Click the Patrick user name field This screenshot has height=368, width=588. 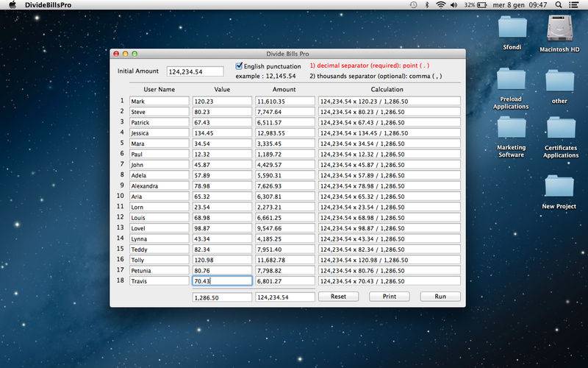(x=159, y=122)
